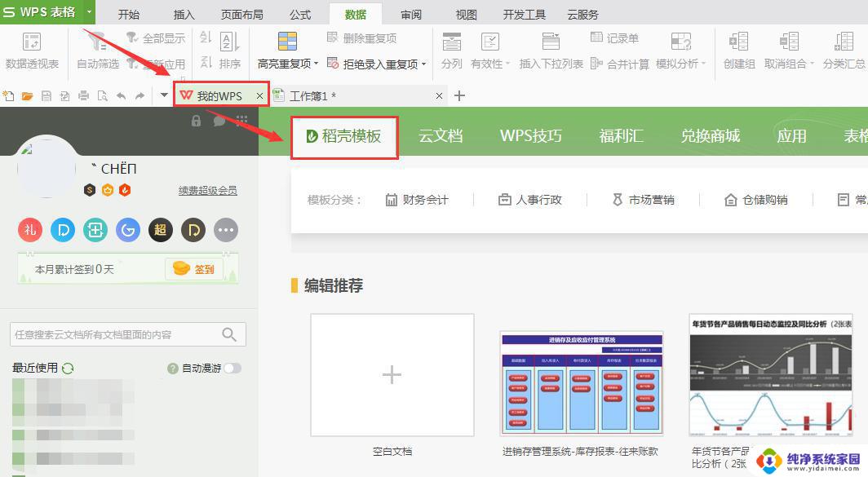Open the WPS 表格 application menu arrow
The width and height of the screenshot is (868, 477).
[89, 12]
